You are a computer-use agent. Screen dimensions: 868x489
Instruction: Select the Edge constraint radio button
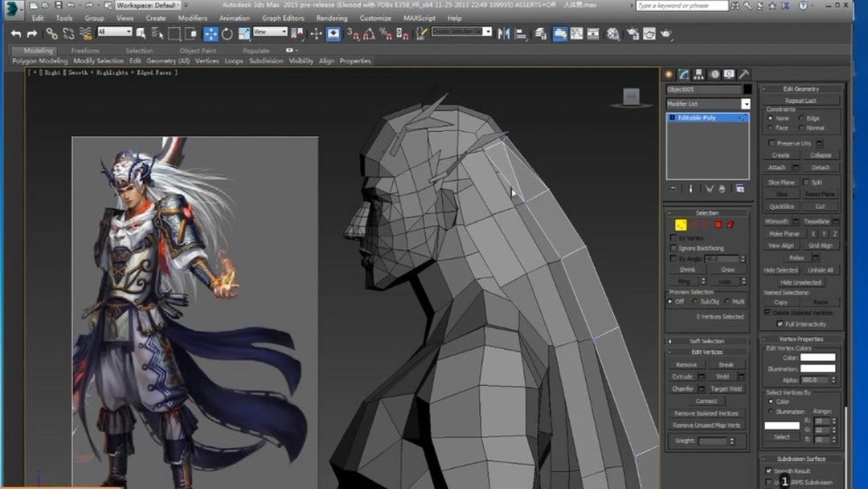click(x=800, y=118)
